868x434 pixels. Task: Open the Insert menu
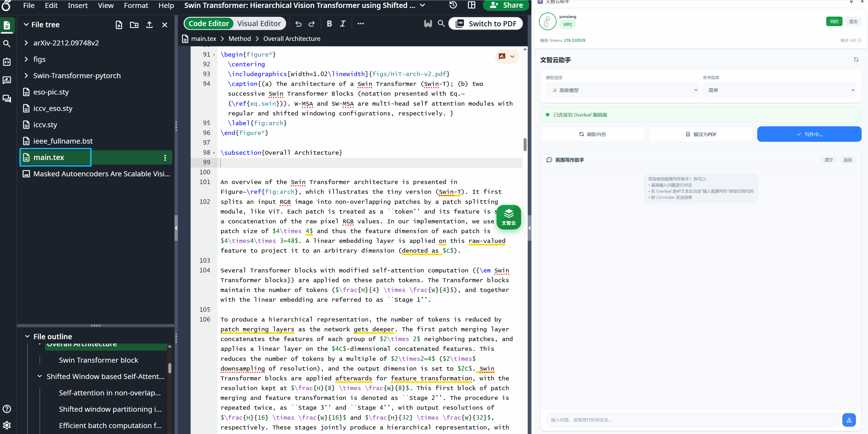coord(78,5)
